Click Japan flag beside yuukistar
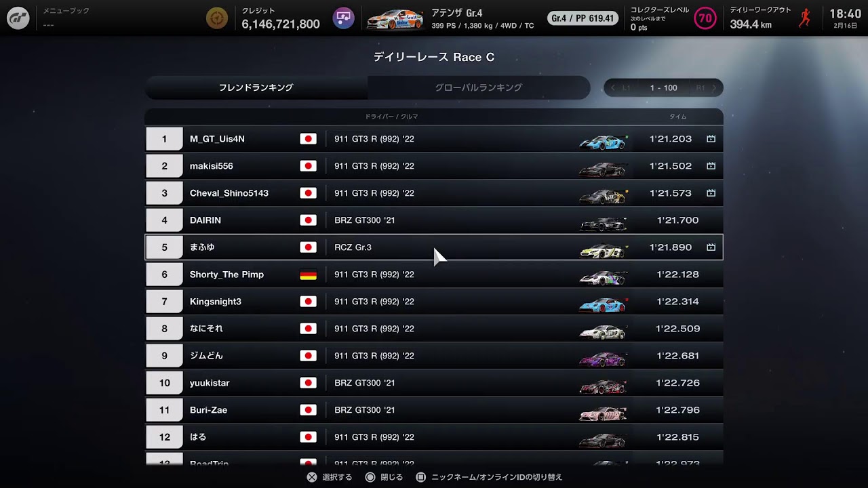 coord(308,383)
